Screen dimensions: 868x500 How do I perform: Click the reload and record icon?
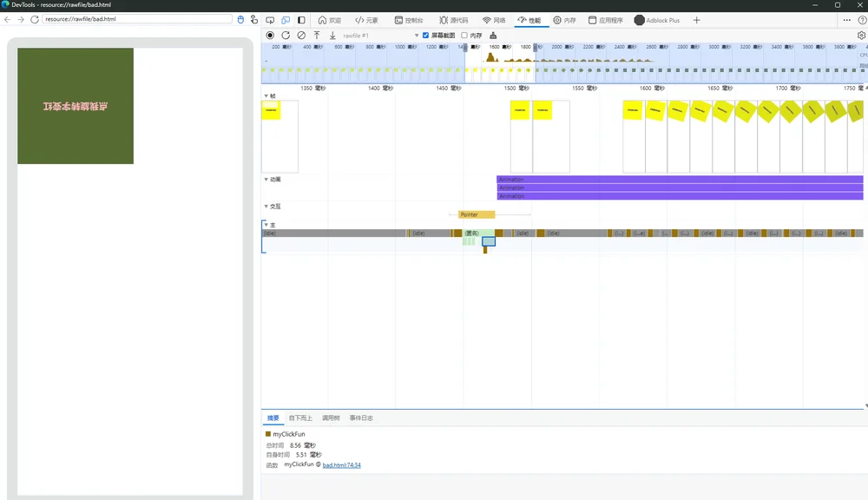coord(286,35)
